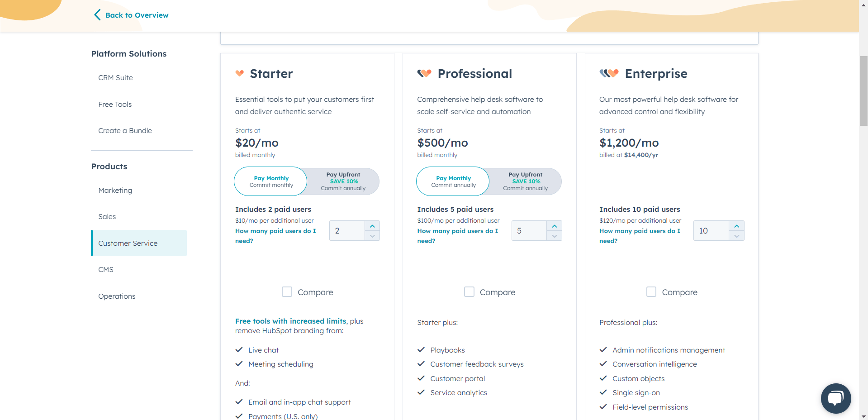The height and width of the screenshot is (420, 868).
Task: Click the Professional plan double-heart icon
Action: click(424, 73)
